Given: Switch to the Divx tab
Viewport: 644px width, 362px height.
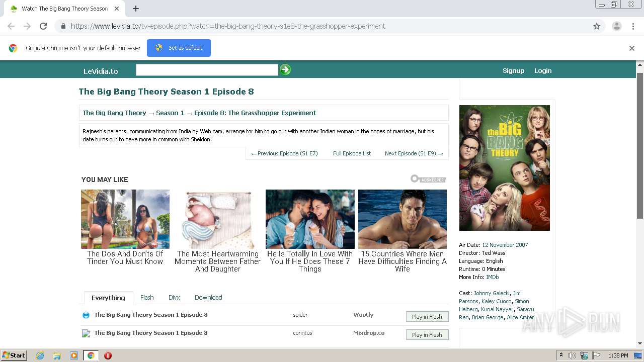Looking at the screenshot, I should point(174,298).
